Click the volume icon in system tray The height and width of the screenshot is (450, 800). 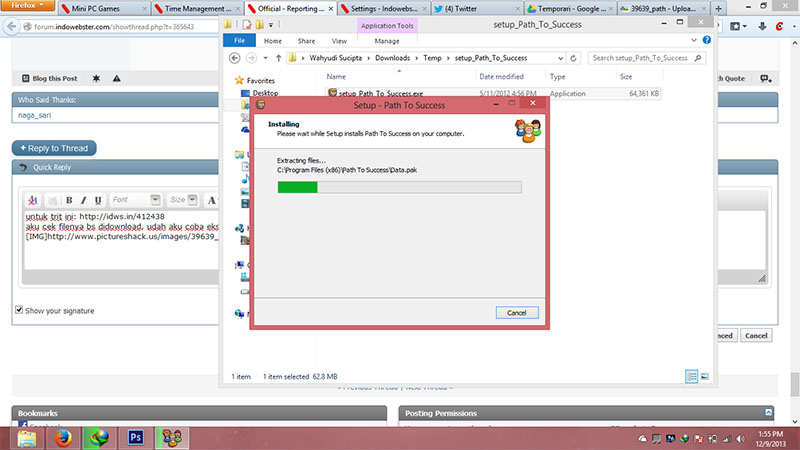pos(741,439)
